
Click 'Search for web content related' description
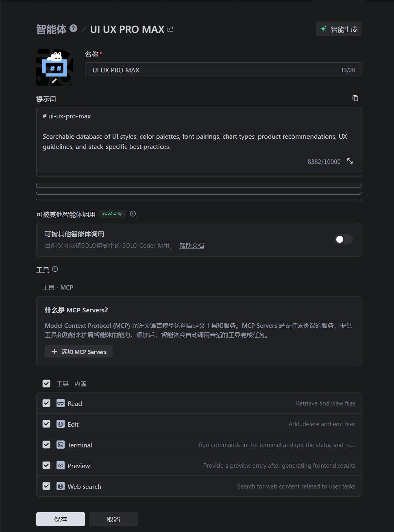[296, 486]
